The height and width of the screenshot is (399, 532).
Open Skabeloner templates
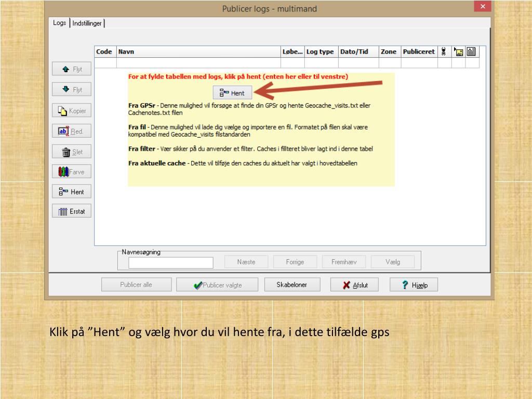[292, 285]
